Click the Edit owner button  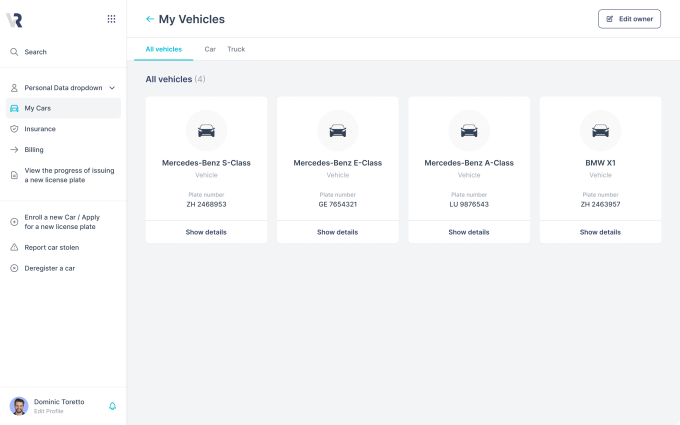click(x=629, y=19)
